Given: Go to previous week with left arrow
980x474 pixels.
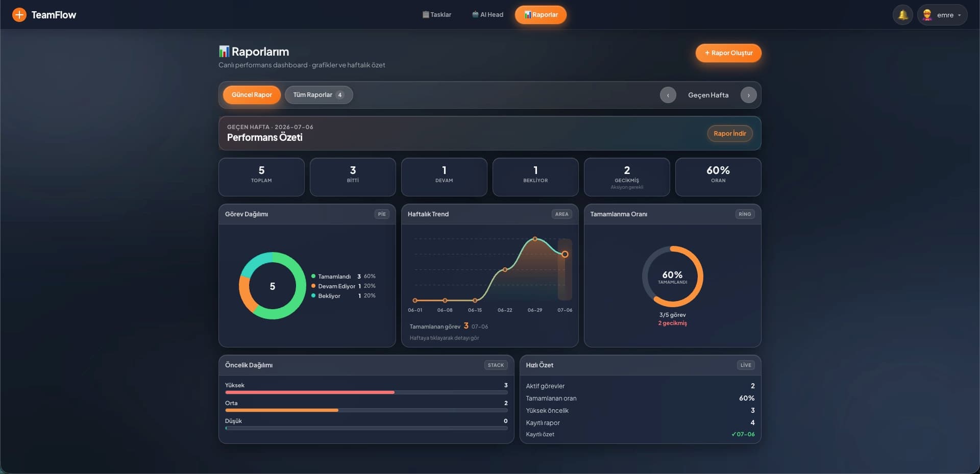Looking at the screenshot, I should click(x=668, y=95).
